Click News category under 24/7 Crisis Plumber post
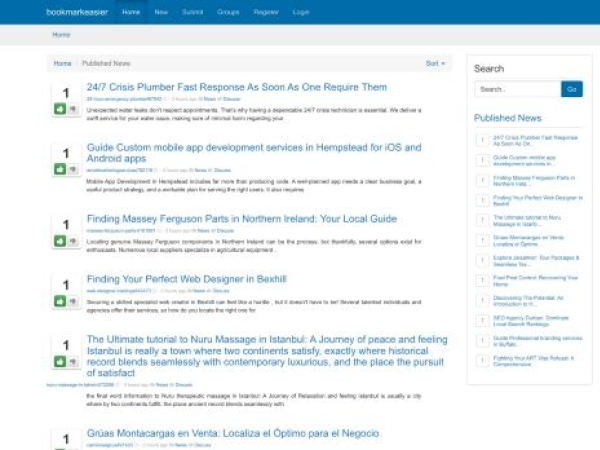 tap(210, 99)
